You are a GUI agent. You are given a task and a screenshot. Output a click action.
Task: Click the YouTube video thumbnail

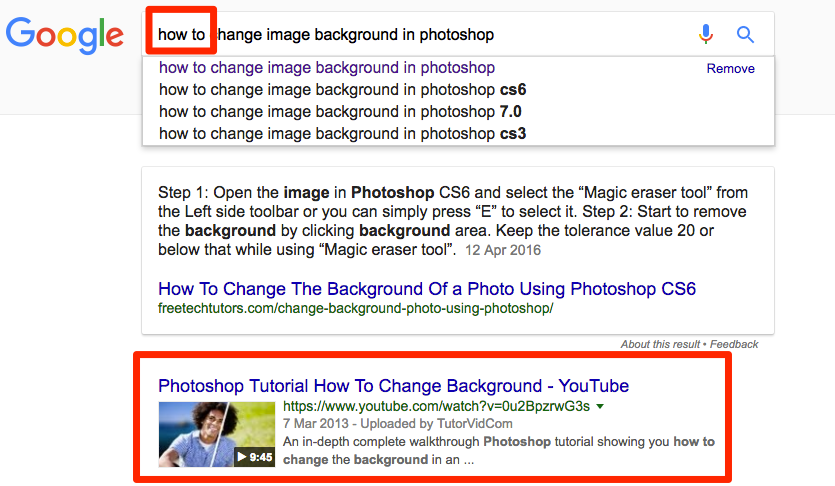pyautogui.click(x=217, y=434)
